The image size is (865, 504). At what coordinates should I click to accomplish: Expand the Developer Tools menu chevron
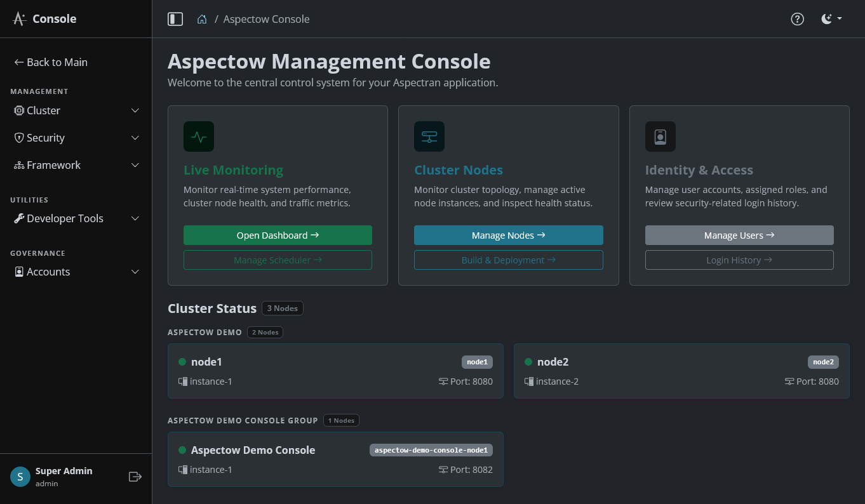[135, 218]
